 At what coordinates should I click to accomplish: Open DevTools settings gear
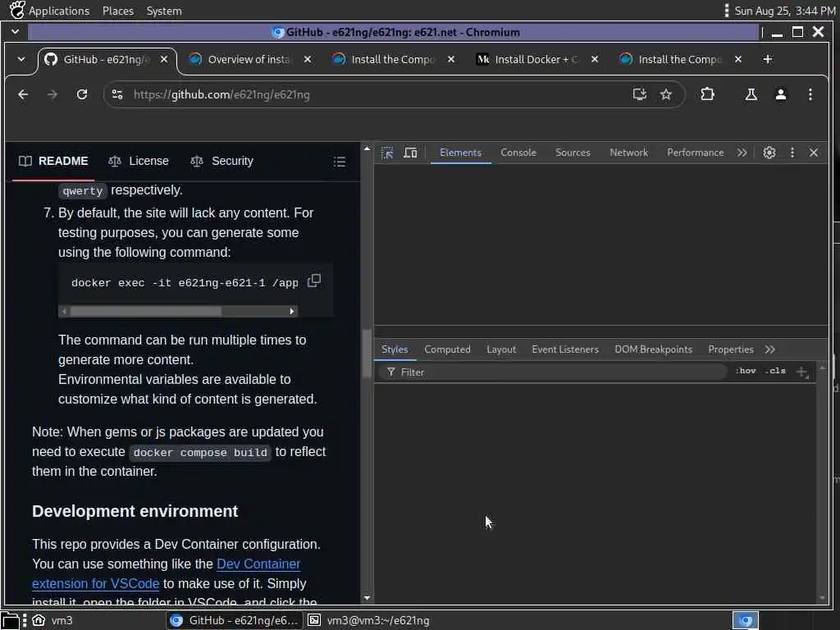pos(769,153)
